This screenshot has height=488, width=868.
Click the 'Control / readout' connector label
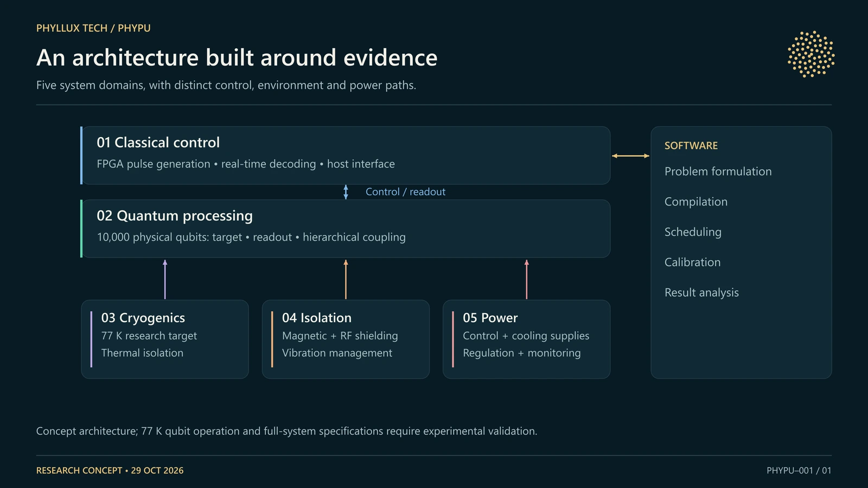tap(405, 192)
